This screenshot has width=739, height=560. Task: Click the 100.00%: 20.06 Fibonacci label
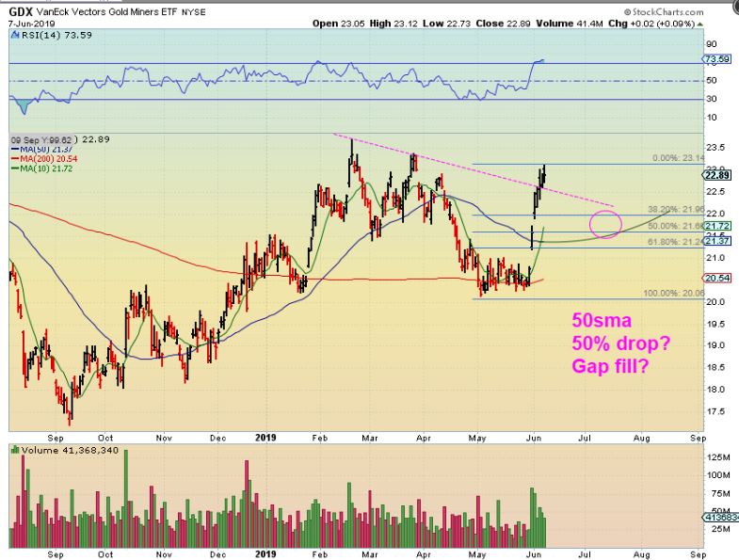[x=674, y=294]
